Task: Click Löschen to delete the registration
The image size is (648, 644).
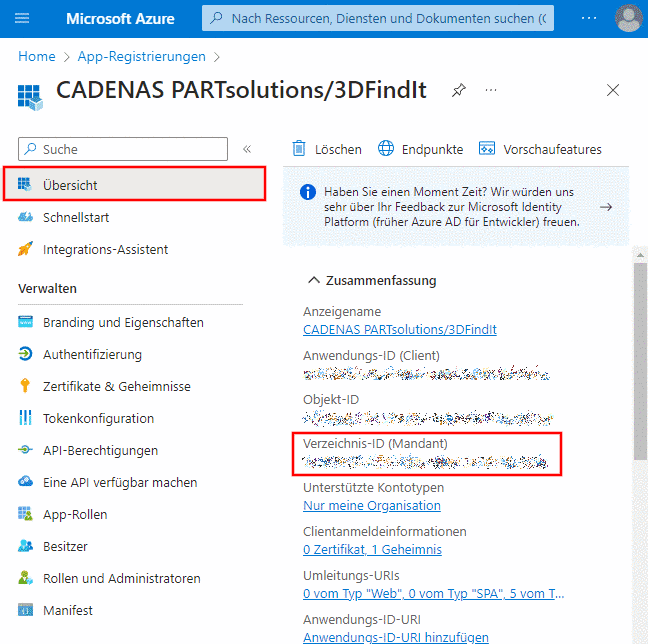Action: [x=327, y=149]
